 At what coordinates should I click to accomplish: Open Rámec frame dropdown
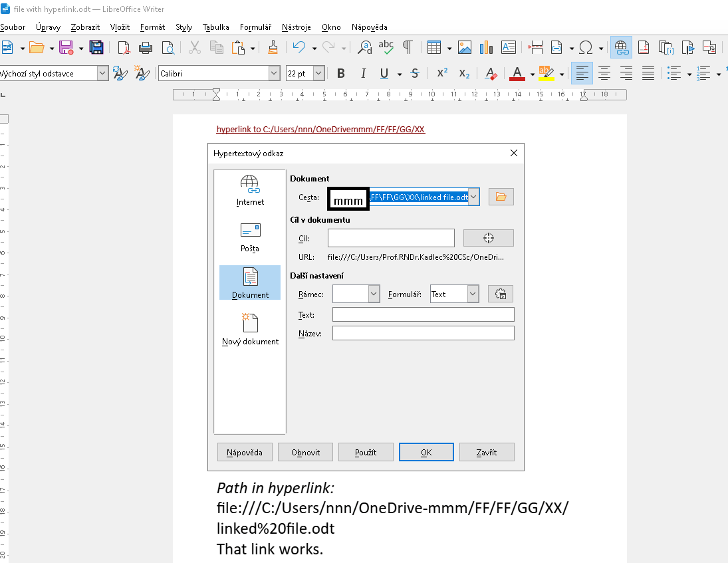tap(374, 294)
